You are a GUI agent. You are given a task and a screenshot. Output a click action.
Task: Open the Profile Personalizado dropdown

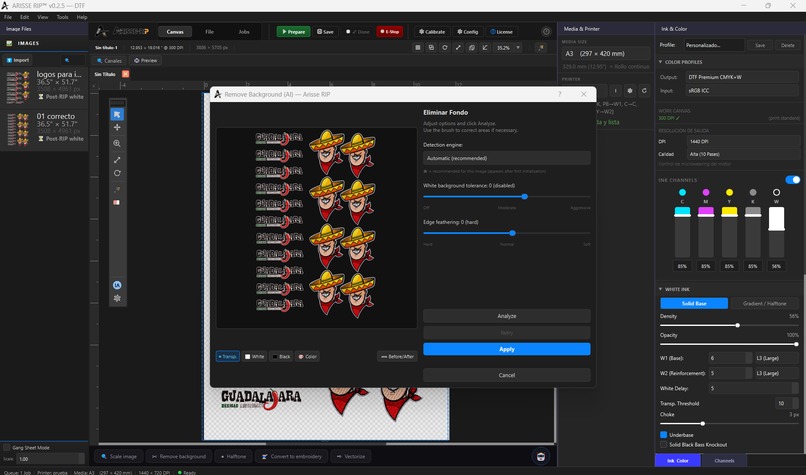coord(714,45)
